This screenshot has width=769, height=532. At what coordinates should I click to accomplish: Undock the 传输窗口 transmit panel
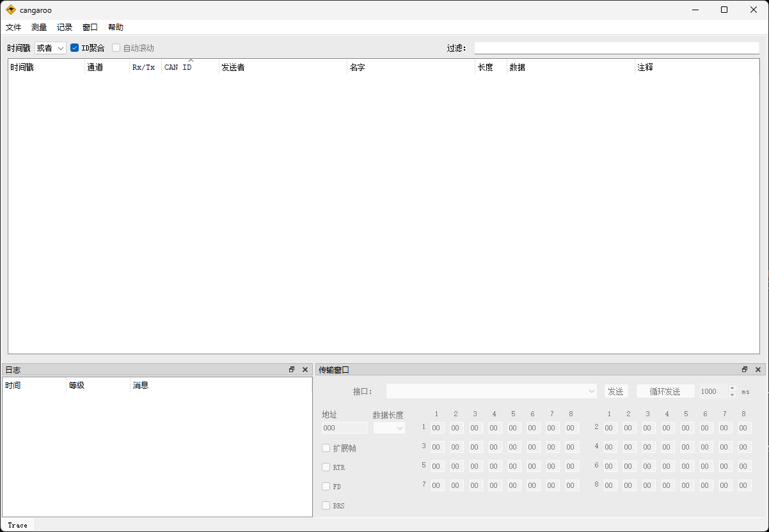coord(744,369)
